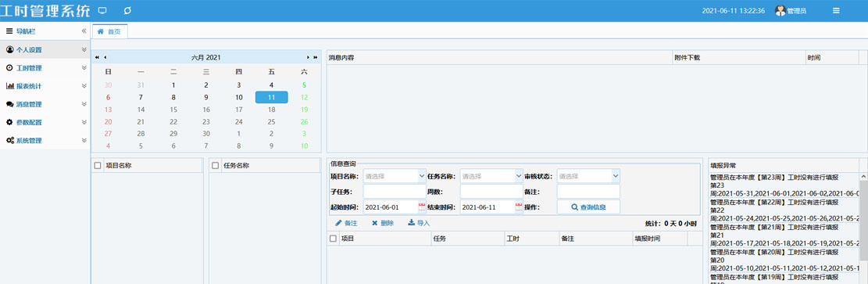The image size is (868, 284).
Task: Click the 填报时间 column header
Action: pos(659,239)
